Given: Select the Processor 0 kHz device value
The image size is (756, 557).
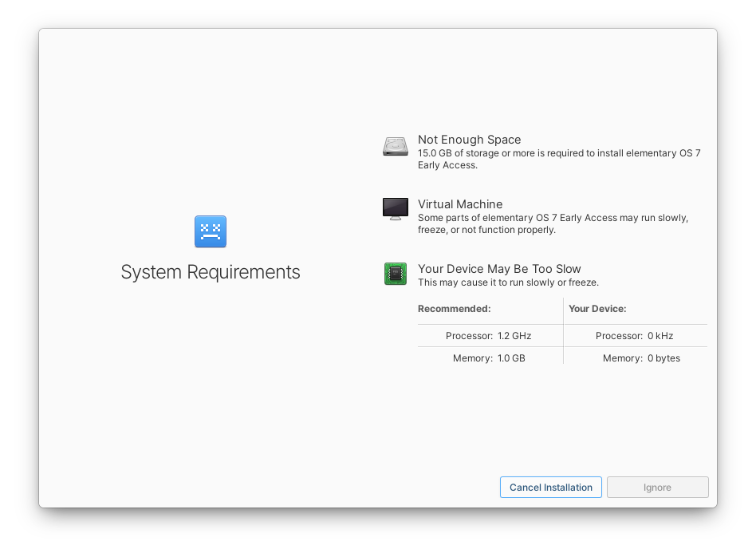Looking at the screenshot, I should tap(634, 335).
